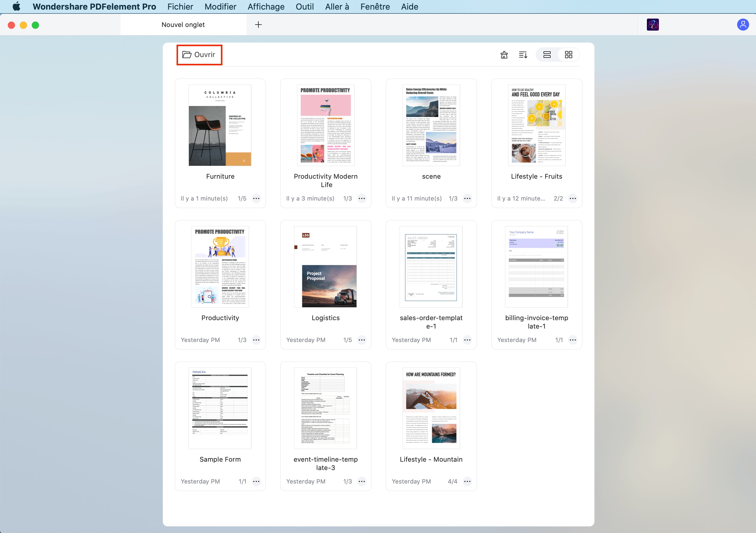Select the list view icon
This screenshot has height=533, width=756.
pos(547,54)
